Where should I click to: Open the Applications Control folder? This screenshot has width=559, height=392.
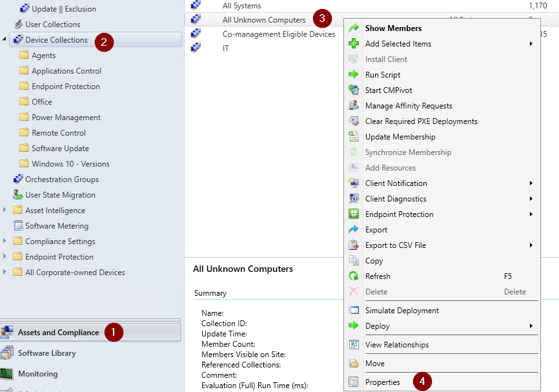pyautogui.click(x=66, y=70)
